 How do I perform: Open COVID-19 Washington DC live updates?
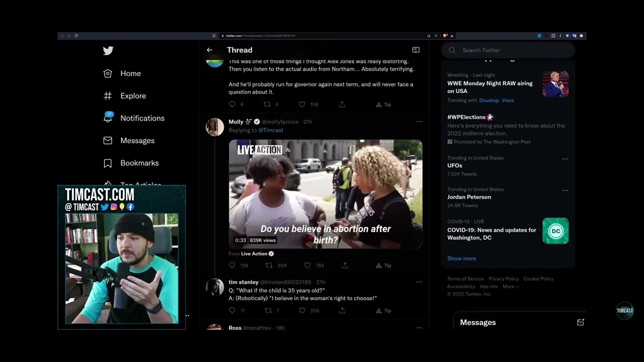[x=492, y=234]
